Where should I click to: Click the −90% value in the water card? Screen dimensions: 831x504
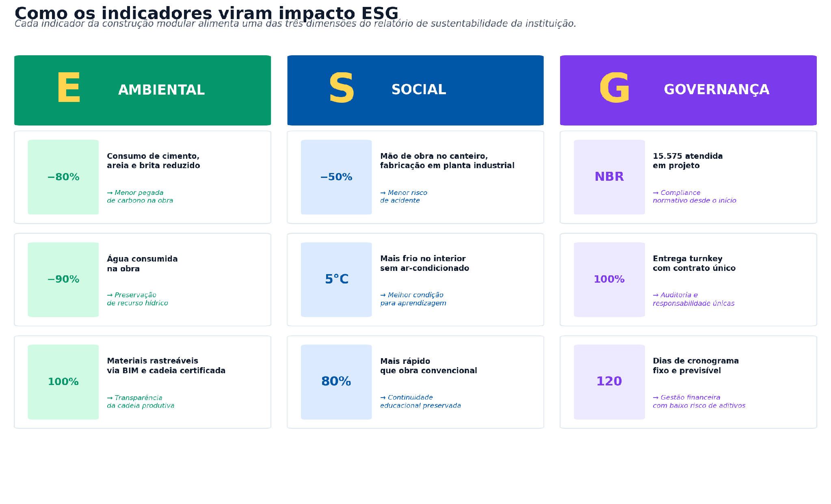(63, 279)
